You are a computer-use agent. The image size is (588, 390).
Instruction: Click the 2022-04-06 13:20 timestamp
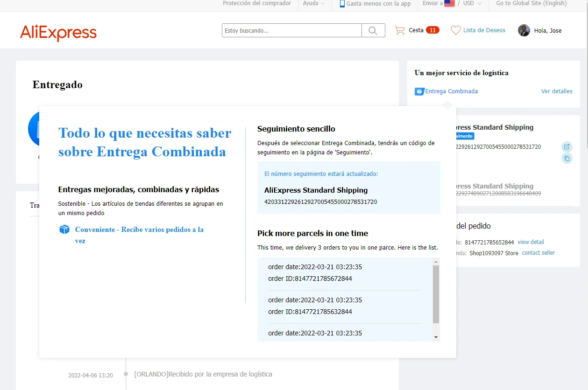[x=91, y=375]
